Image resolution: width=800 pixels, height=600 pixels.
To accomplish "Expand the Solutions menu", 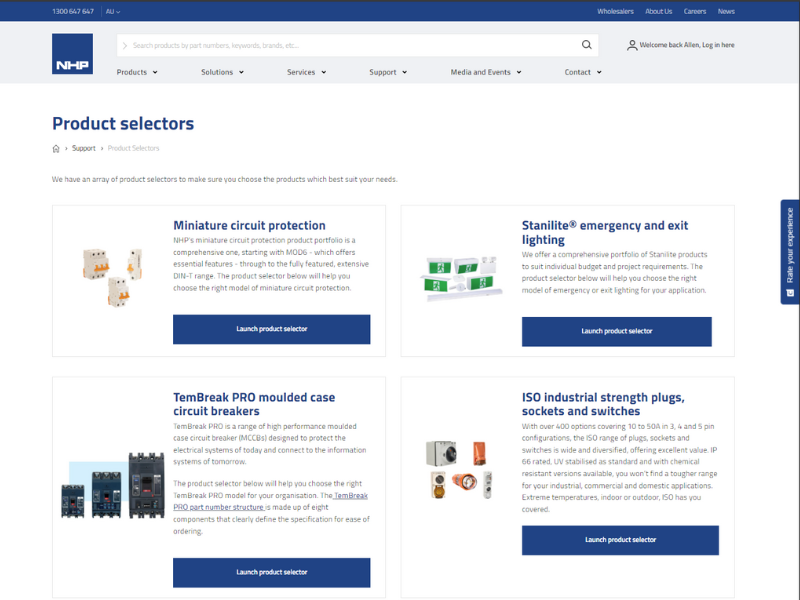I will click(x=222, y=72).
